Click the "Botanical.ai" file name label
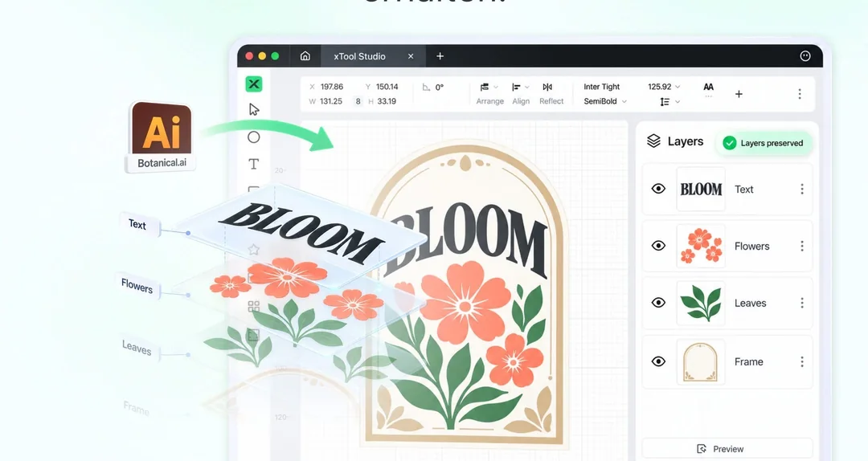Viewport: 868px width, 461px height. click(162, 163)
